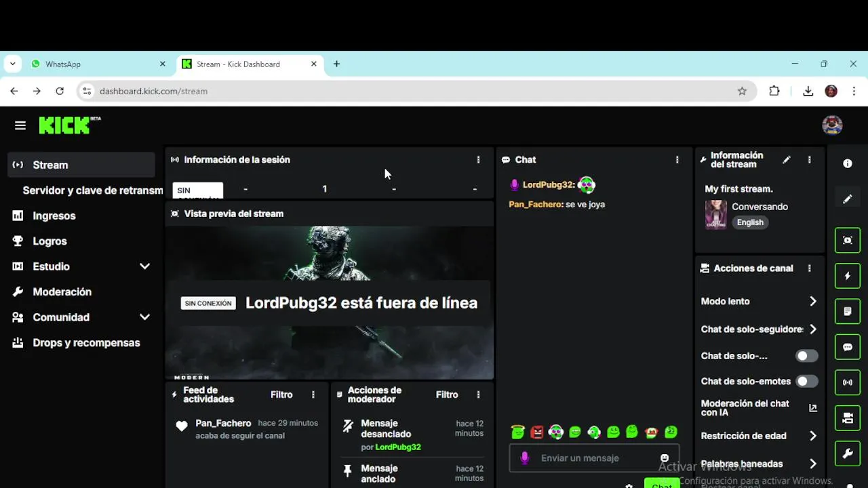The image size is (868, 488).
Task: Enable Chat de solo-emotes
Action: (x=806, y=382)
